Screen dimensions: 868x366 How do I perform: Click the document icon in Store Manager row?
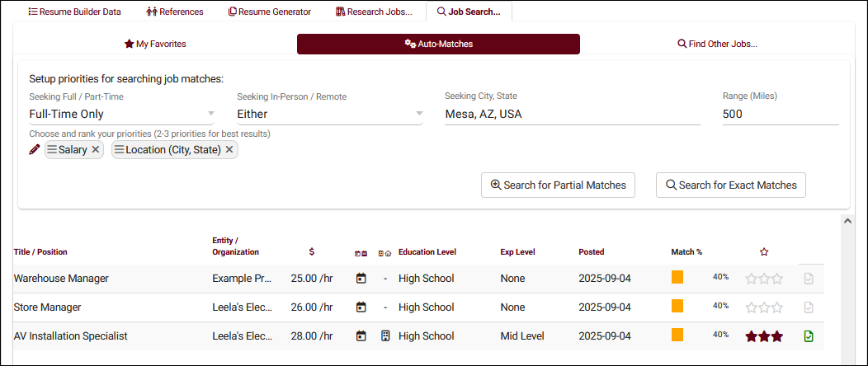[x=809, y=307]
